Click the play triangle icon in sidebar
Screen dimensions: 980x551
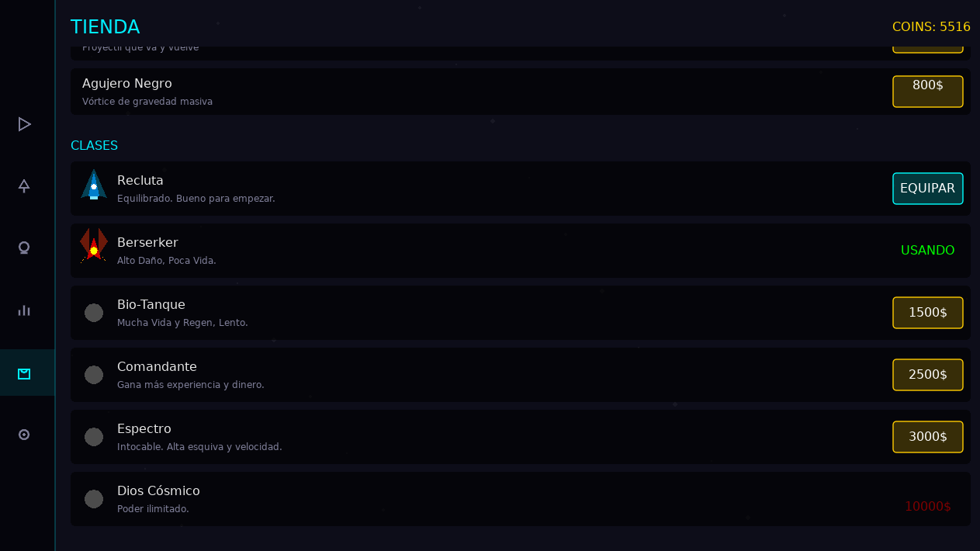(24, 124)
